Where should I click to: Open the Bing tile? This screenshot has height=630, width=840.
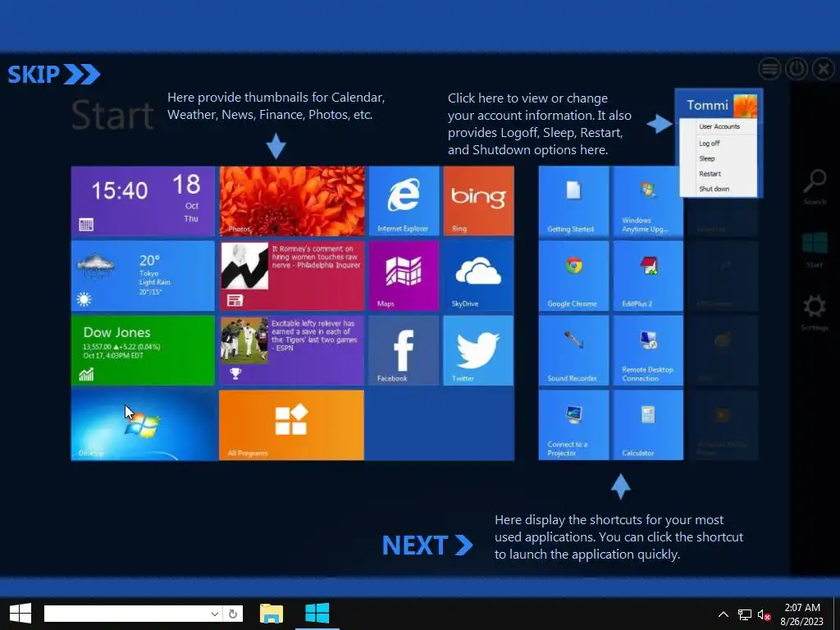click(478, 201)
